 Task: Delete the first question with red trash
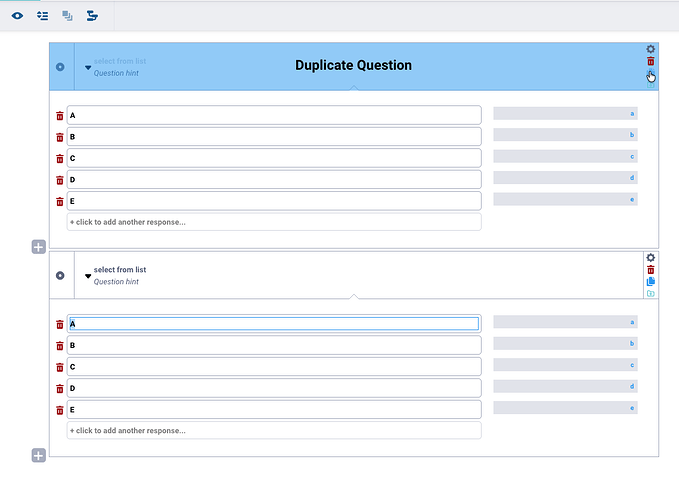pyautogui.click(x=650, y=61)
